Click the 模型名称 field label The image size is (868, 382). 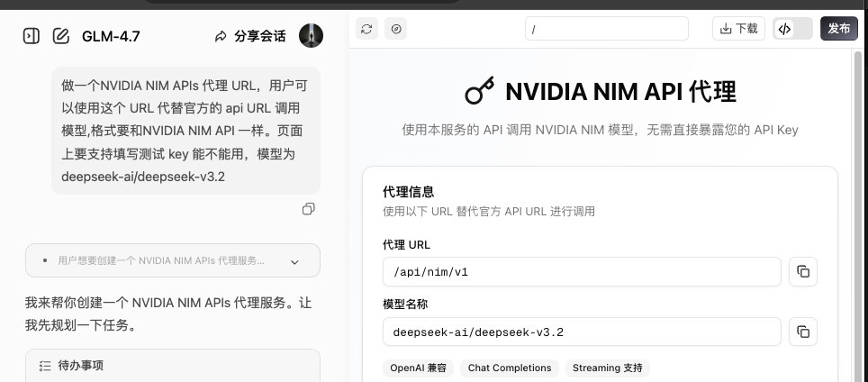(405, 305)
